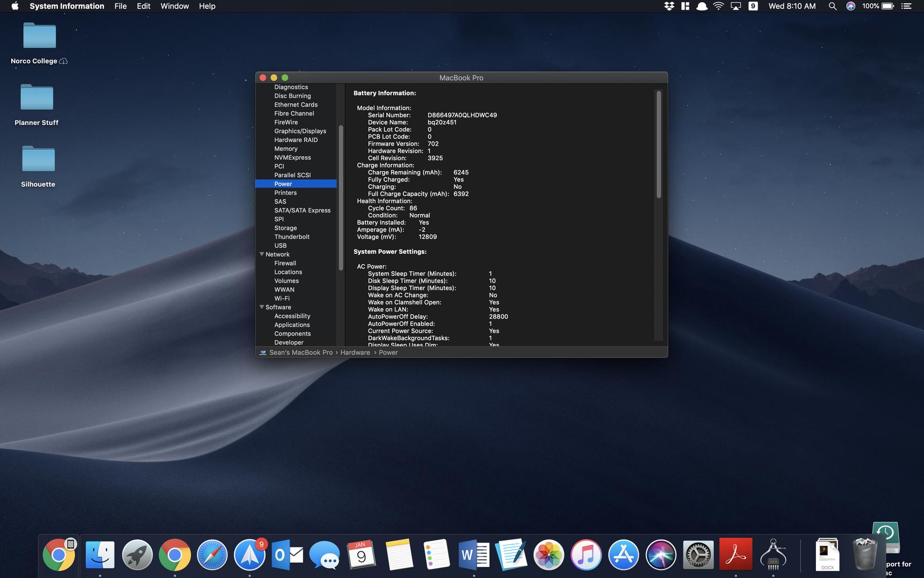Click the Cycle Count value 86
This screenshot has height=578, width=924.
click(x=413, y=208)
